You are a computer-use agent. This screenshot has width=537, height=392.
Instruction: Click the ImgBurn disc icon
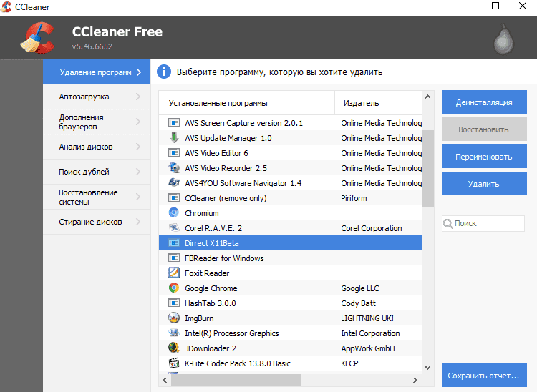[x=174, y=318]
